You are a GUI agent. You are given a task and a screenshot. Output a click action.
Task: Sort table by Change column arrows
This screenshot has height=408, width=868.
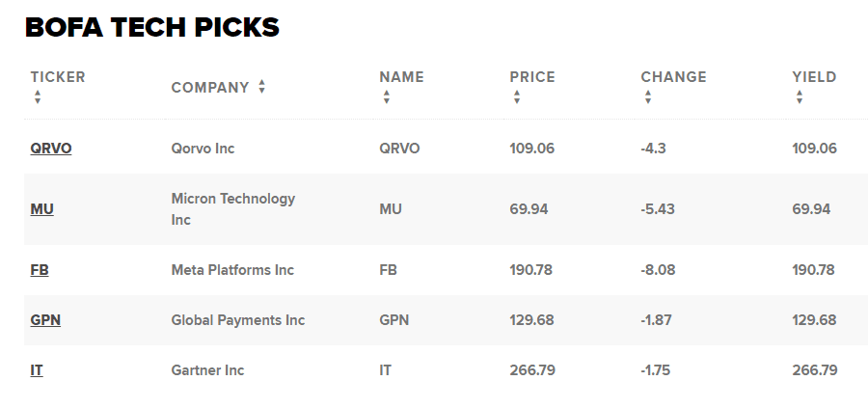648,97
